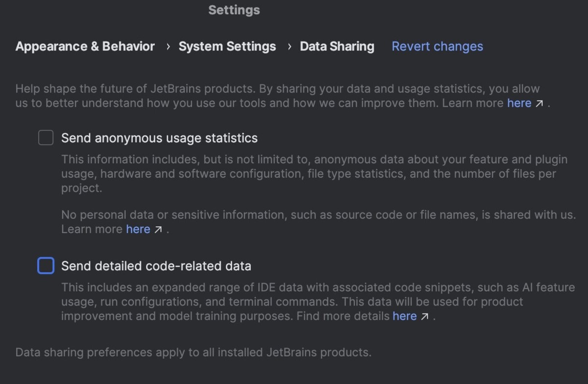Image resolution: width=588 pixels, height=384 pixels.
Task: Select the Data Sharing breadcrumb item
Action: (x=337, y=47)
